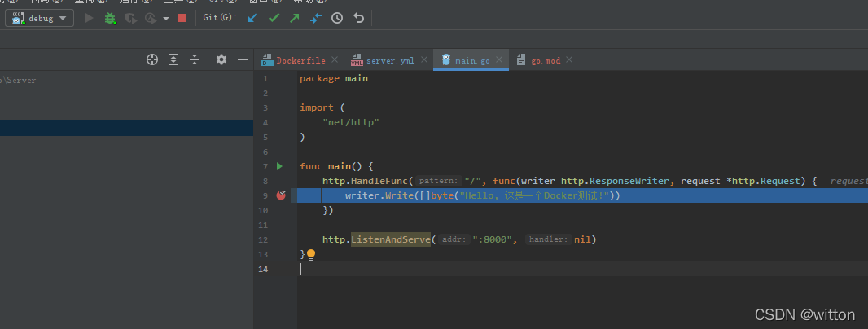Click Git Update Project blue arrow
Image resolution: width=868 pixels, height=329 pixels.
pos(252,18)
